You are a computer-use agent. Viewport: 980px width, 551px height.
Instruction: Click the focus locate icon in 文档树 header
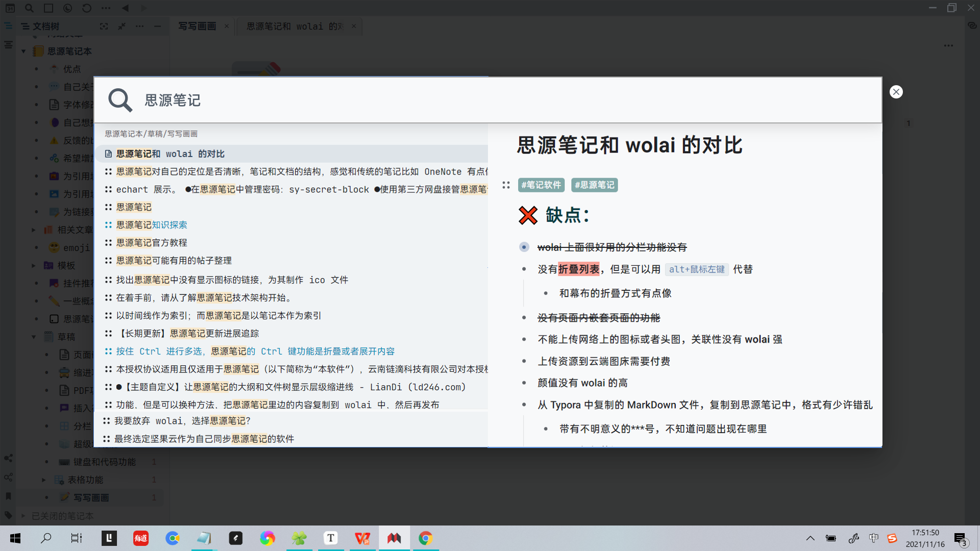click(x=104, y=26)
